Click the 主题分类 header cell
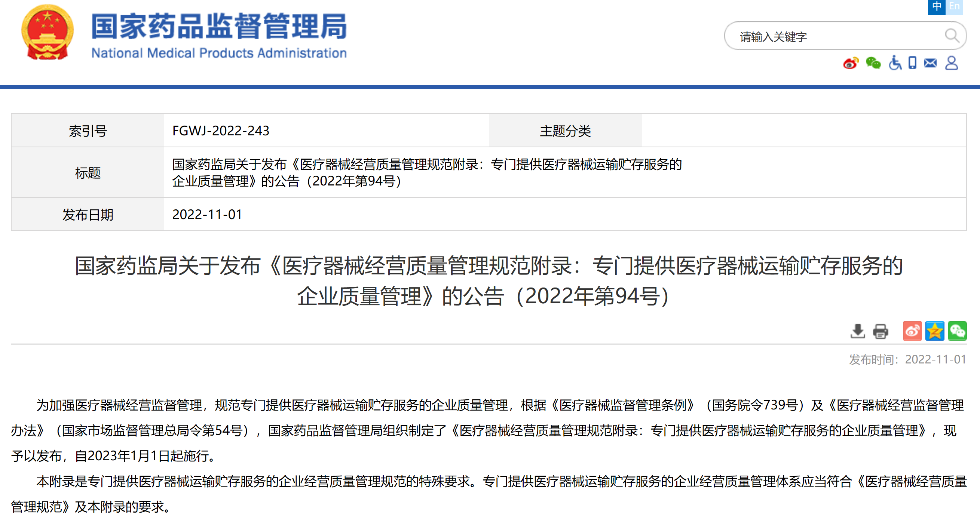Screen dimensions: 980x519 (565, 131)
